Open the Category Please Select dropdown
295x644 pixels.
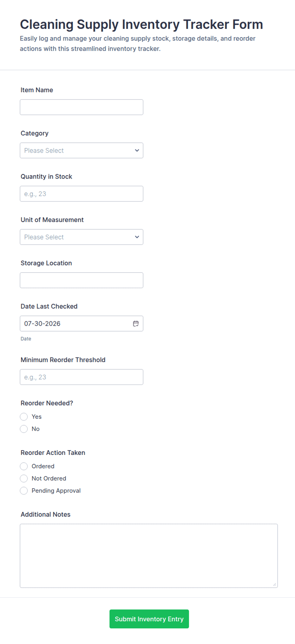click(82, 150)
